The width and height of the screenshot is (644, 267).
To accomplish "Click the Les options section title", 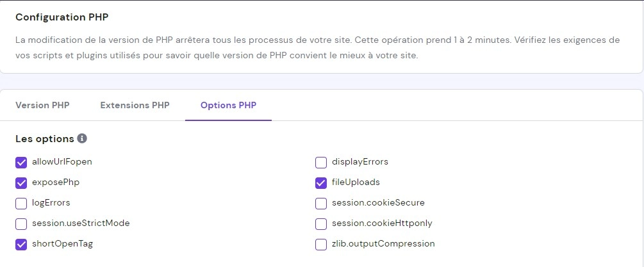I will 44,138.
